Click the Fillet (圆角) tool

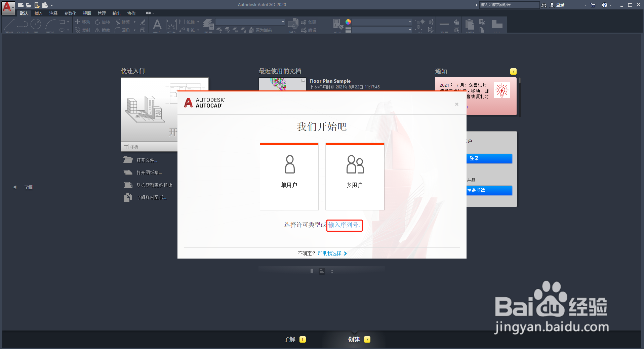point(123,30)
